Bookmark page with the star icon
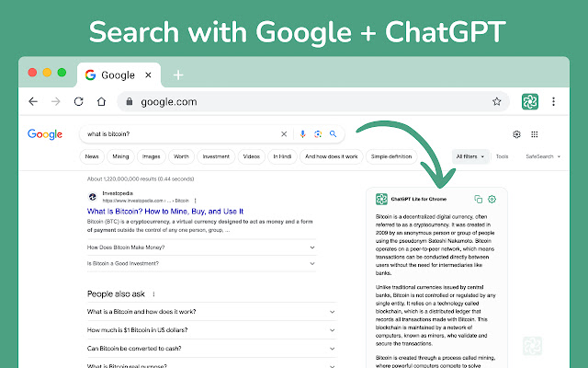 pos(496,101)
